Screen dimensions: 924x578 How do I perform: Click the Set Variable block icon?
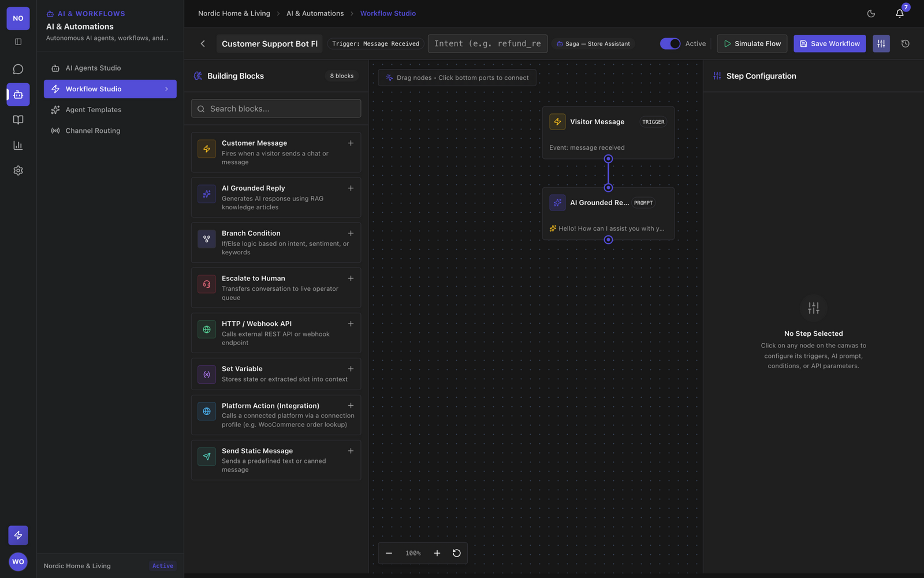coord(207,374)
